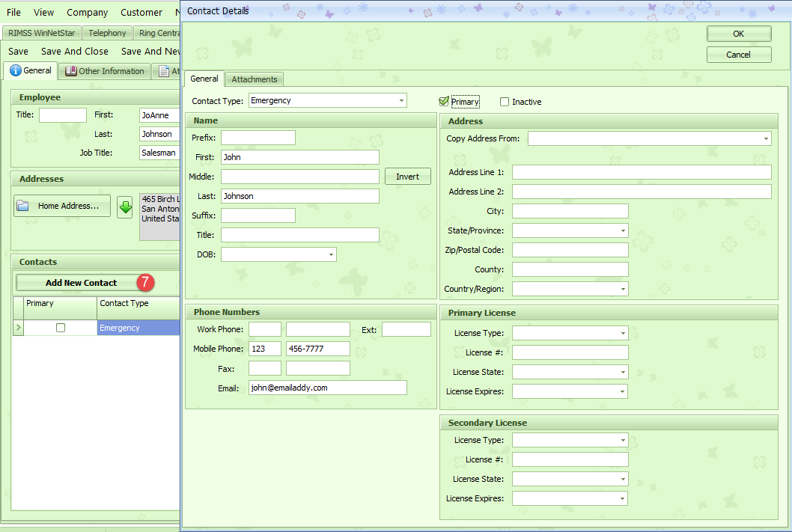Expand the Copy Address From dropdown
The width and height of the screenshot is (792, 532).
point(766,138)
